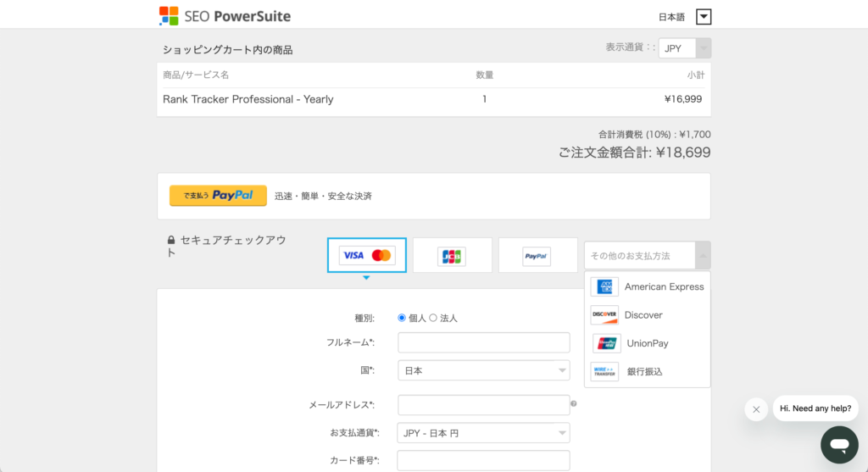Open the live chat widget
This screenshot has height=472, width=868.
(x=839, y=444)
